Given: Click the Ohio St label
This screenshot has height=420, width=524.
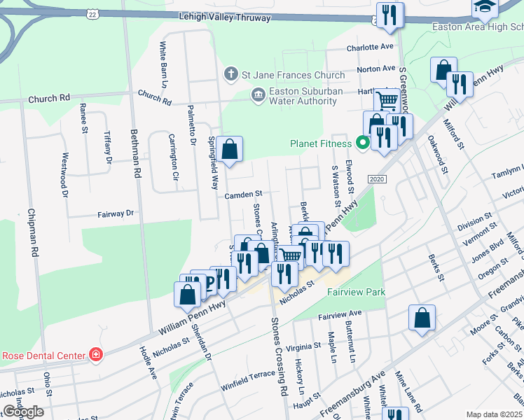Looking at the screenshot, I should pos(48,384).
